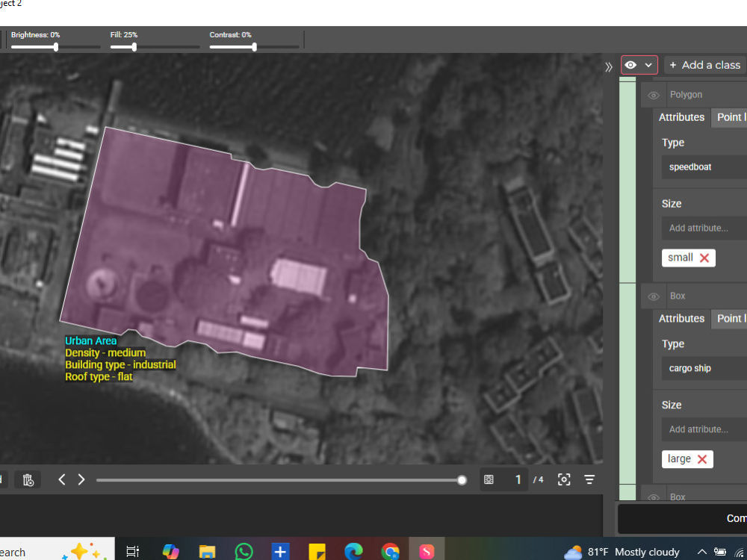Click Add attribute field under Box Size
This screenshot has width=747, height=560.
click(x=704, y=429)
